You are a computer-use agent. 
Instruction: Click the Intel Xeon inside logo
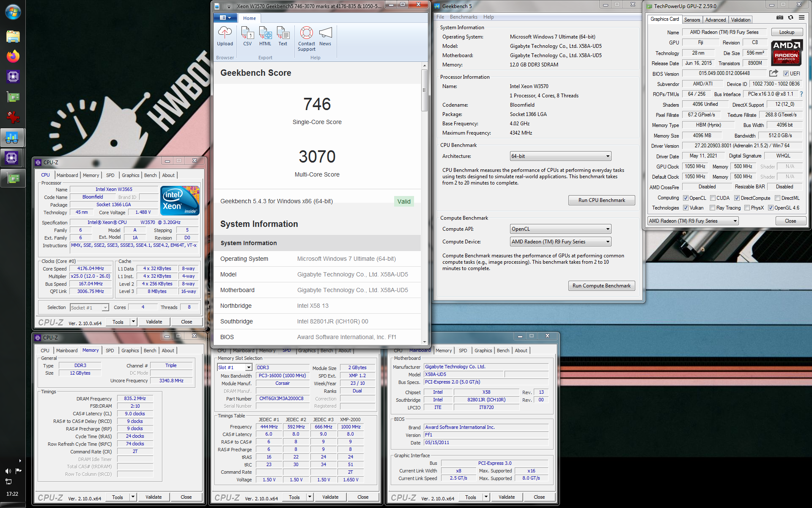(180, 201)
